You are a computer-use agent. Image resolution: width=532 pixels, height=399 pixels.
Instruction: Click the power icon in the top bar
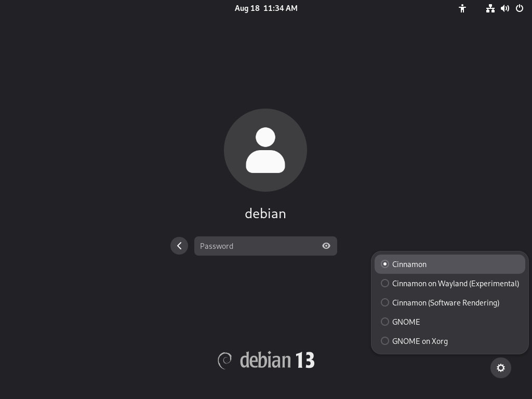pyautogui.click(x=519, y=8)
